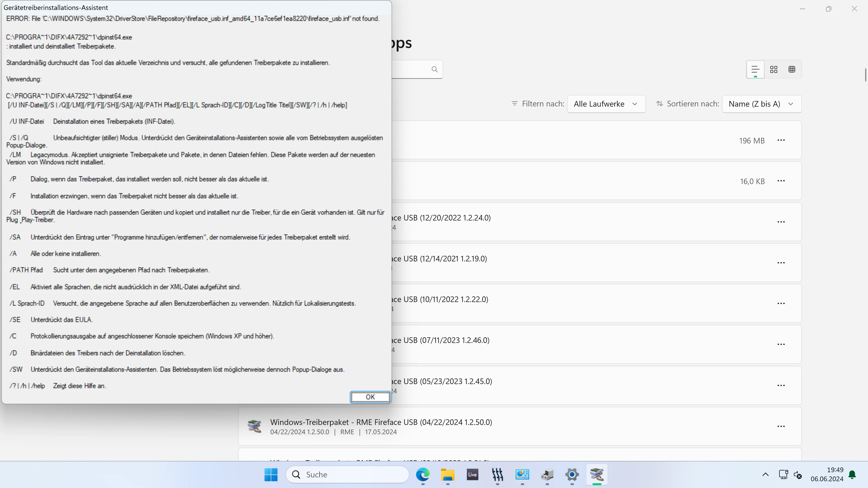Open notification bell in system tray
Viewport: 868px width, 488px height.
point(852,474)
